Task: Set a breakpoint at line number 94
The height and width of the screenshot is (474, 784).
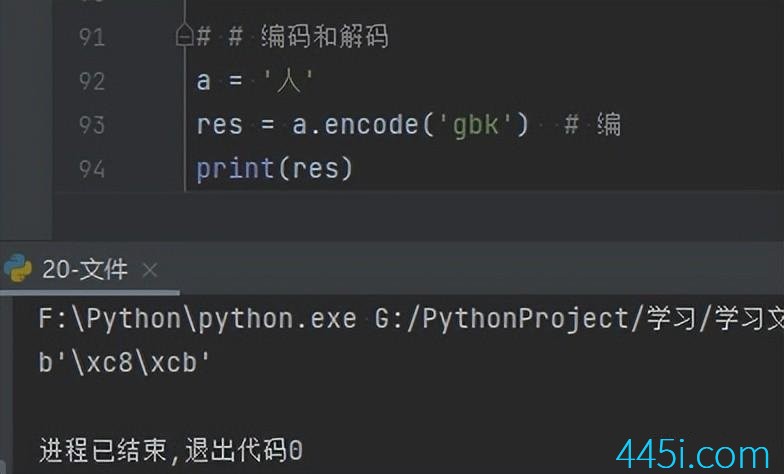Action: [x=92, y=168]
